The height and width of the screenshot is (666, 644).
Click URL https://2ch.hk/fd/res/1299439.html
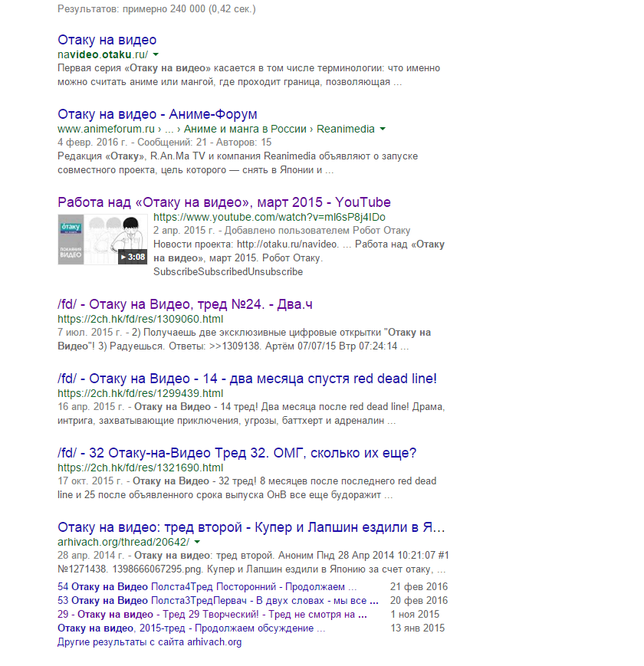tap(140, 393)
